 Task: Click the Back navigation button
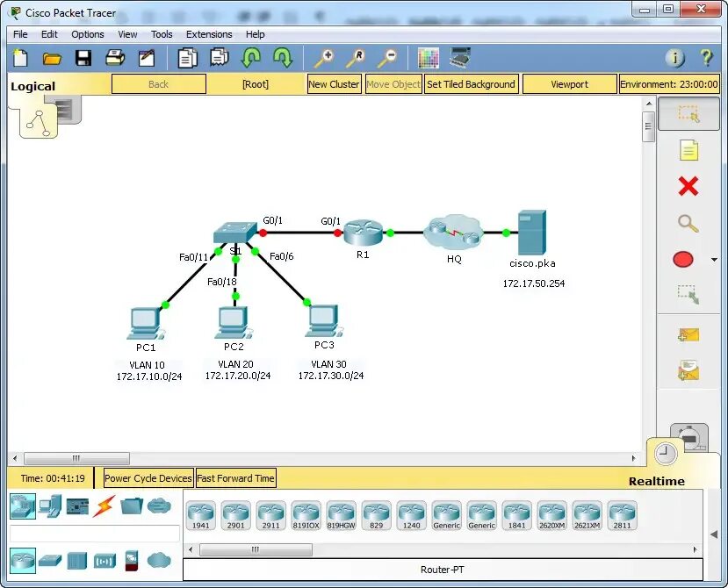click(x=158, y=84)
